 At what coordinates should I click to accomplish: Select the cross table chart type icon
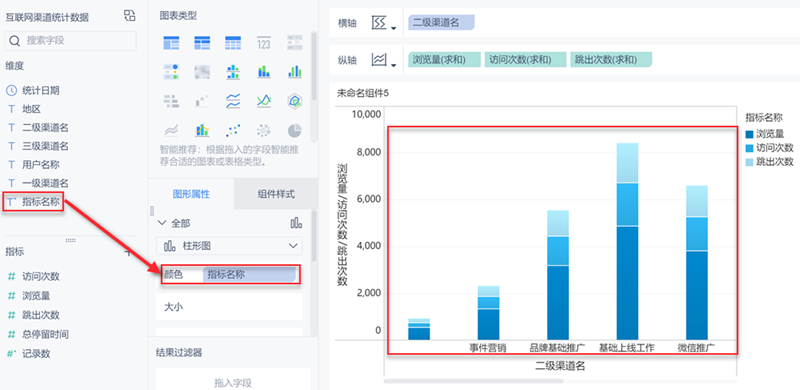[x=202, y=43]
